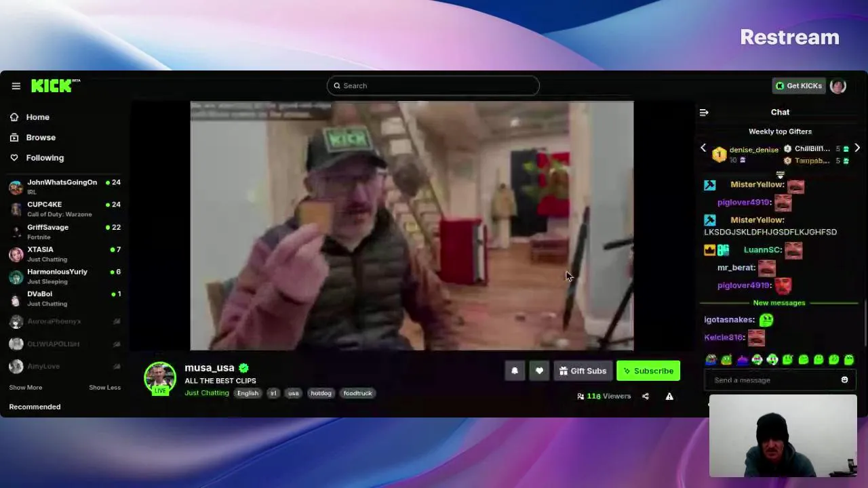
Task: Collapse chat panel using the chat toggle icon
Action: tap(704, 113)
